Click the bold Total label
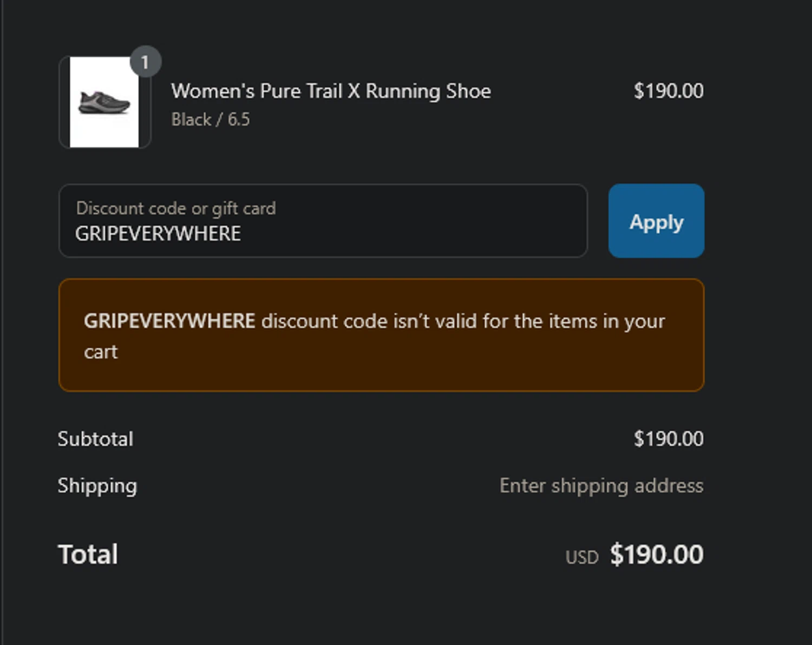This screenshot has width=812, height=645. tap(88, 554)
